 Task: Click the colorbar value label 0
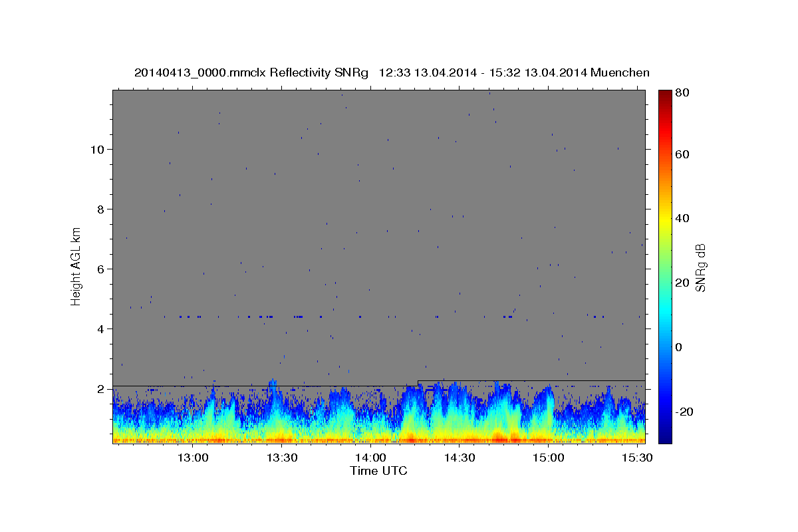(x=679, y=348)
